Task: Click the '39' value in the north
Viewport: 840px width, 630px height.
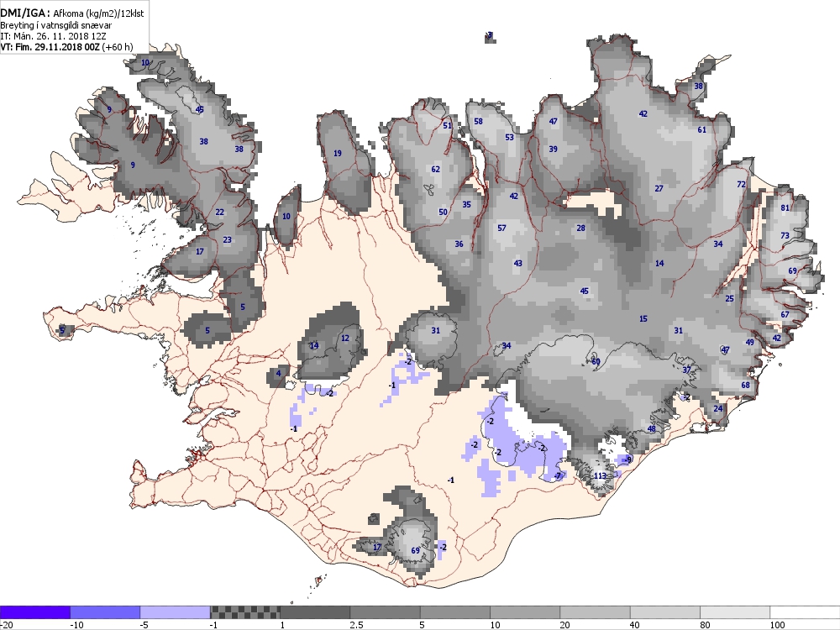Action: pyautogui.click(x=554, y=149)
